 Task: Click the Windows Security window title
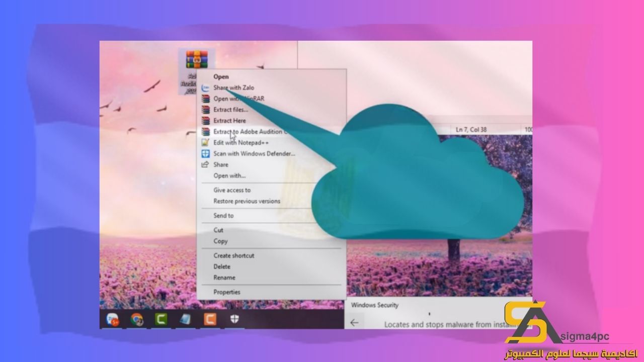(x=374, y=305)
